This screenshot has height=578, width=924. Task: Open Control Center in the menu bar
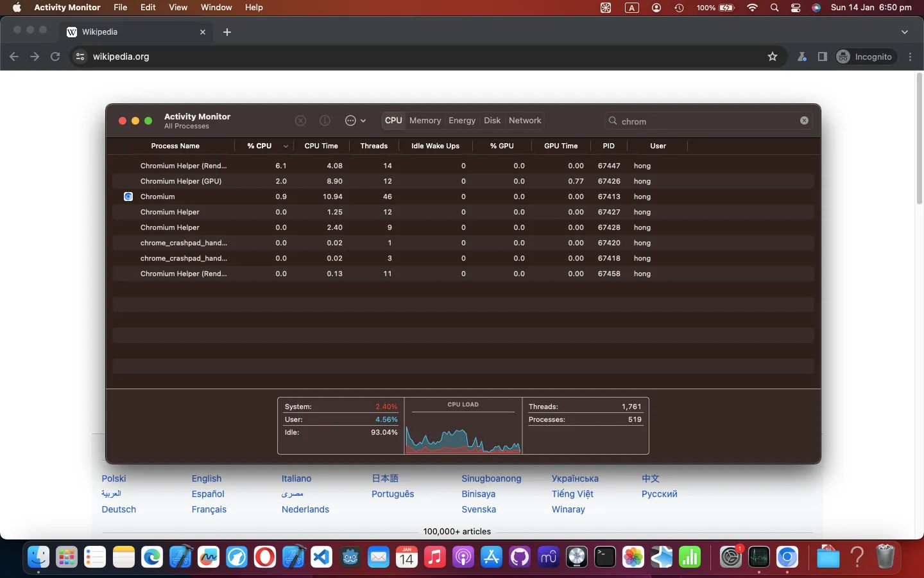(796, 8)
